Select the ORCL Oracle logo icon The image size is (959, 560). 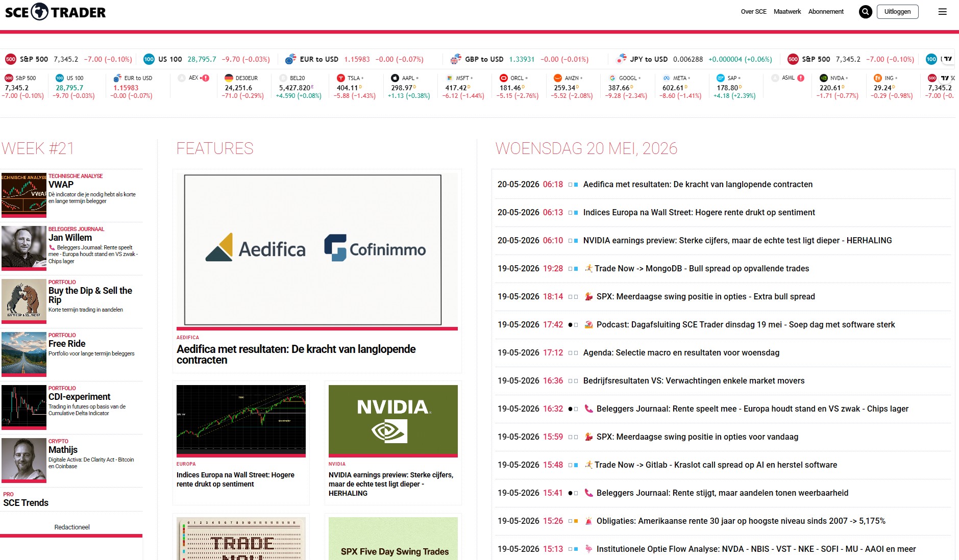pyautogui.click(x=504, y=78)
